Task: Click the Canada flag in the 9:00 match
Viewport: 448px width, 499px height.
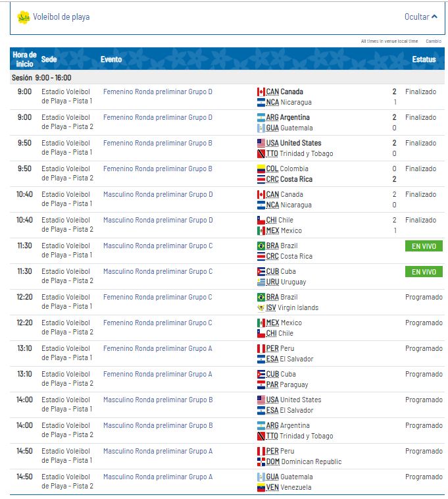Action: (x=261, y=92)
